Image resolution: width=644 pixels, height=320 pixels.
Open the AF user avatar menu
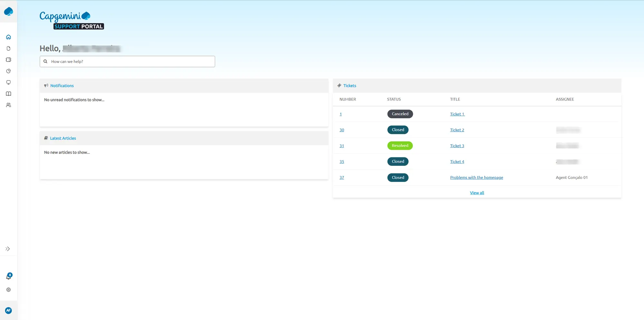point(9,310)
